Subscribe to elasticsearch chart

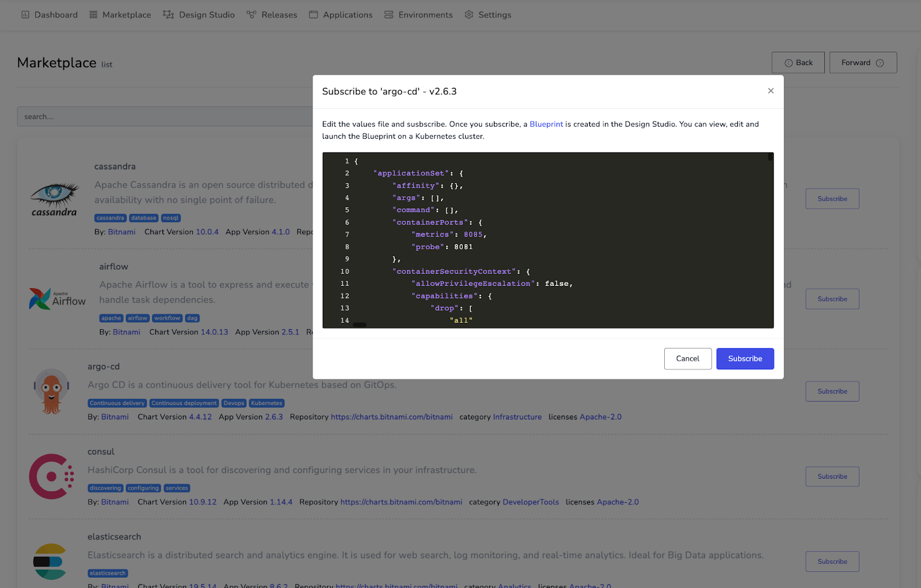832,562
